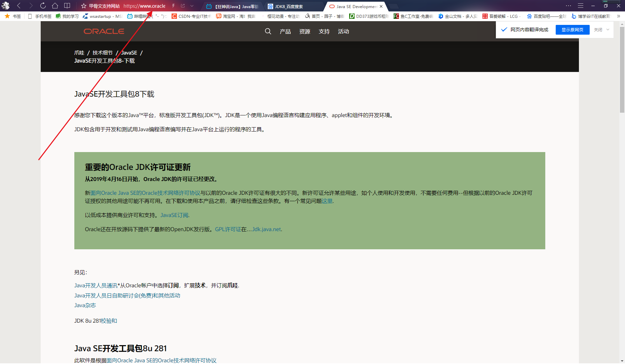Go forward to the next page

(x=31, y=6)
